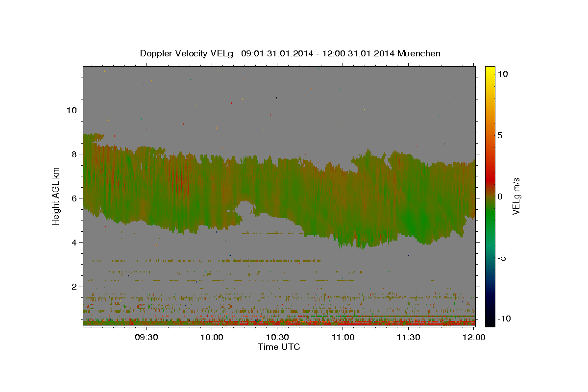Click the cloud hole near 10:15 at 5.5 km
Screen dimensions: 588x392
click(244, 210)
